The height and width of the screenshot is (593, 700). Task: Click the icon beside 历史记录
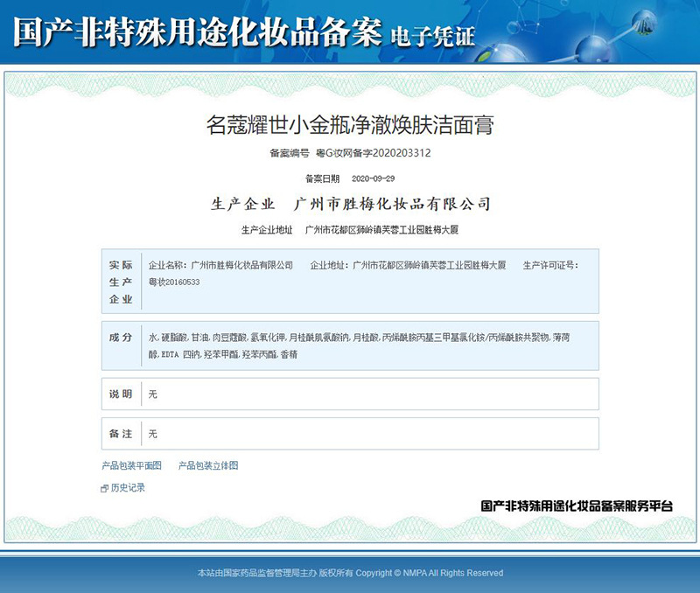104,488
